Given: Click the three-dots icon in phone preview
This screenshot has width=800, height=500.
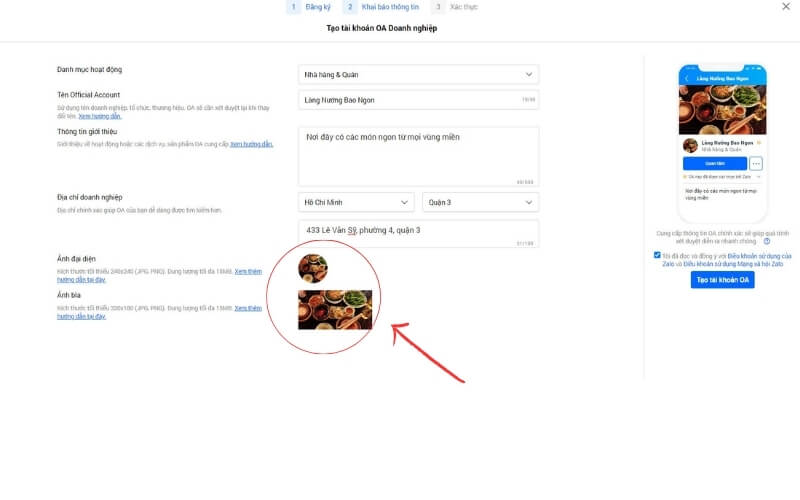Looking at the screenshot, I should (x=756, y=163).
